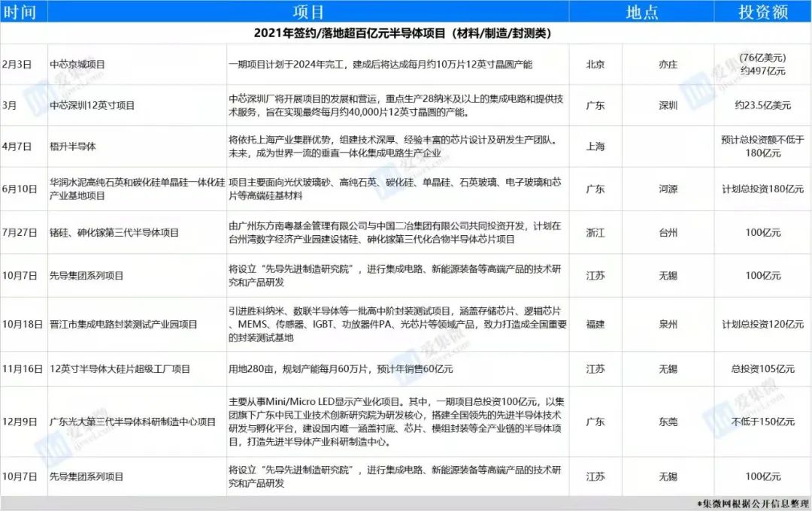Click the project 华润水泥高纯石英和碳化硅单晶硅一体化硅产业基地项目
812x511 pixels.
click(138, 189)
